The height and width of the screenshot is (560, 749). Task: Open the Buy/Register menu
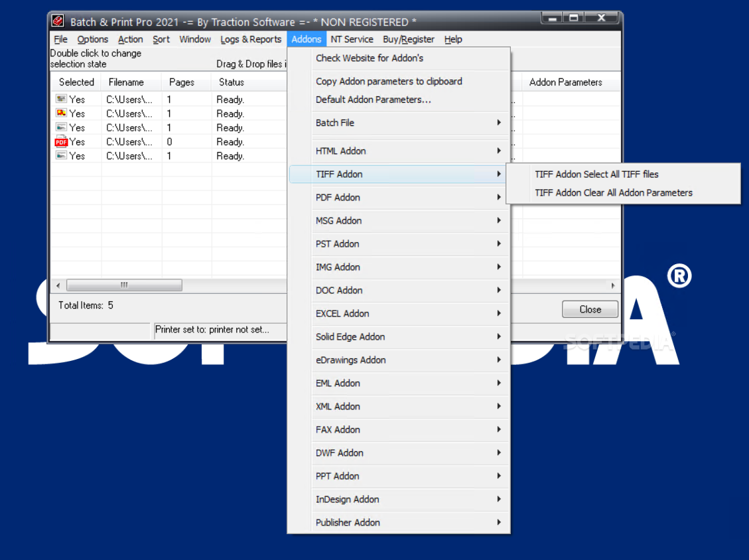(x=409, y=39)
